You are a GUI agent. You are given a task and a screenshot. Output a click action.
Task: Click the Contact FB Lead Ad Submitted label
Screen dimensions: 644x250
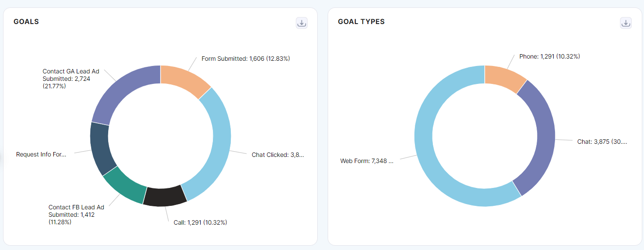click(x=76, y=215)
